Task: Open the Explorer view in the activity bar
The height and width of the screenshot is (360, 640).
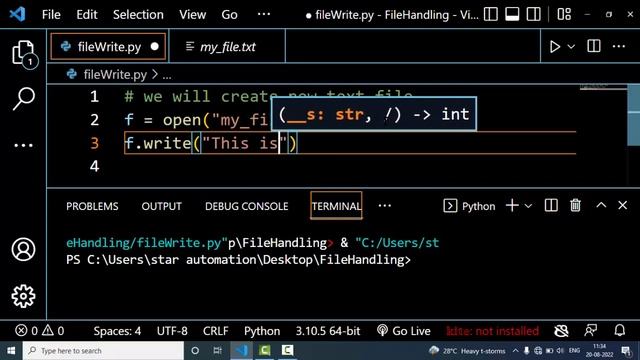Action: 23,54
